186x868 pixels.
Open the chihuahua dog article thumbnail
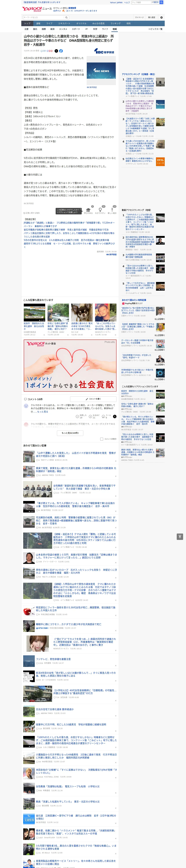coord(82,312)
